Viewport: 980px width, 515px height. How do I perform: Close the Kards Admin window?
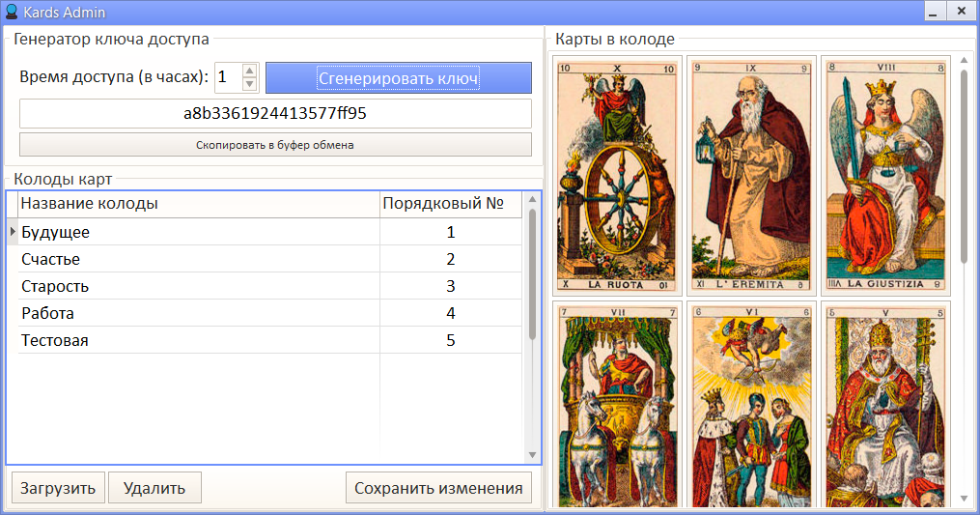coord(962,12)
